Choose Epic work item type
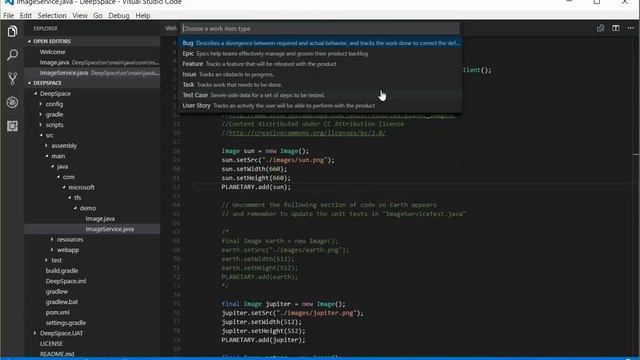This screenshot has height=360, width=640. [320, 53]
